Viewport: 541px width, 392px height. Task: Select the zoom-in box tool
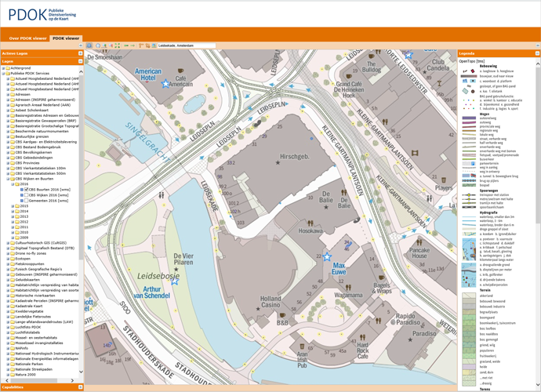104,45
